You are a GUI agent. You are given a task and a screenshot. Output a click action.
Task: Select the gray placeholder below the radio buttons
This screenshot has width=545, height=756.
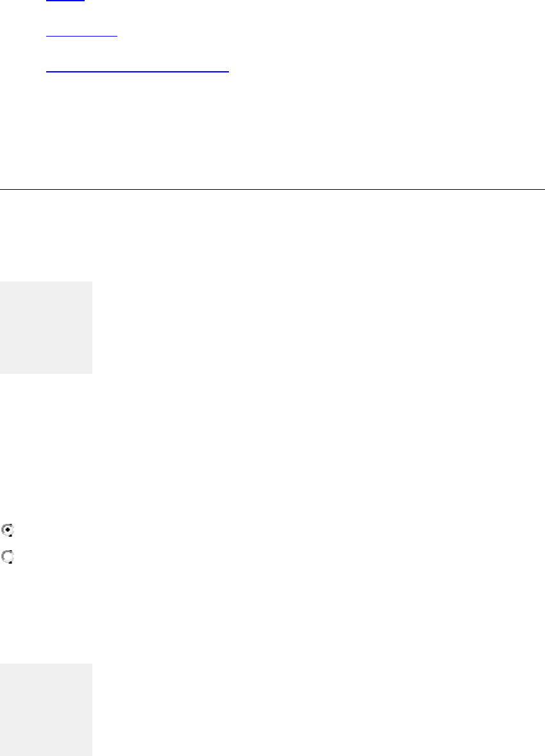(46, 709)
